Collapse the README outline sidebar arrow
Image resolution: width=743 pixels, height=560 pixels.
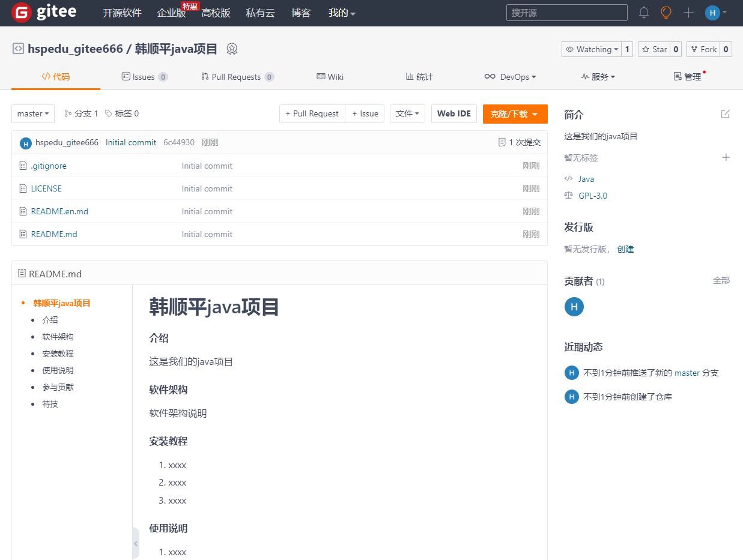136,543
